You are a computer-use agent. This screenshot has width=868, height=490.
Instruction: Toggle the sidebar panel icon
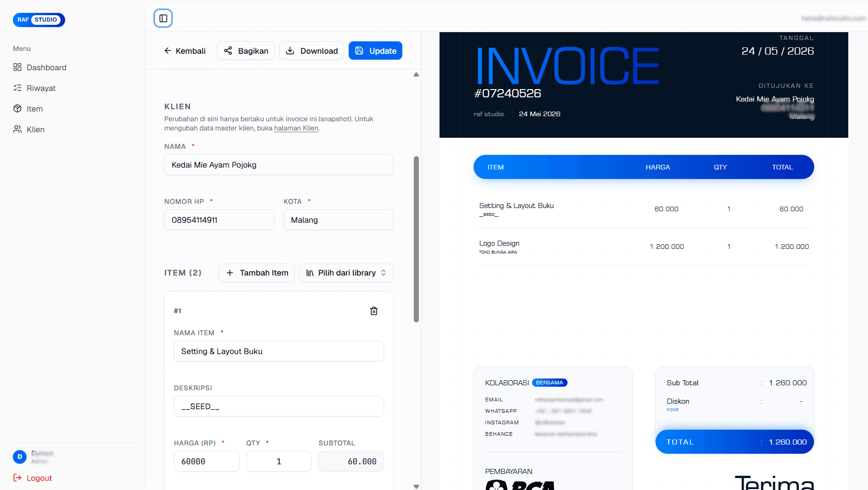(x=163, y=18)
